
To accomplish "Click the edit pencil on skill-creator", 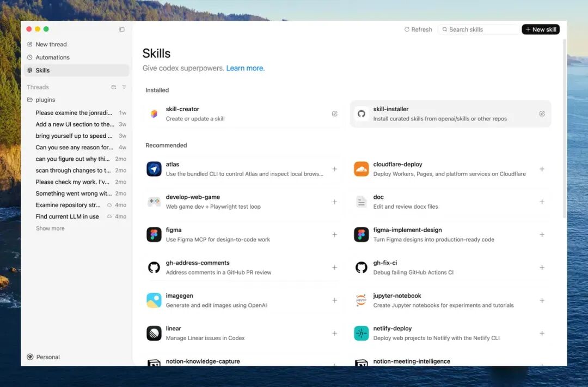I will [x=334, y=113].
